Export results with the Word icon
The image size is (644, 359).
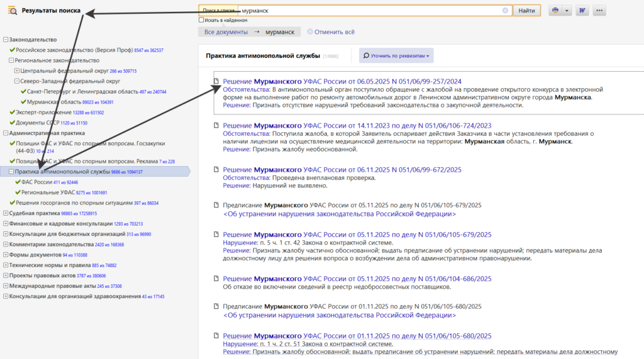(582, 11)
